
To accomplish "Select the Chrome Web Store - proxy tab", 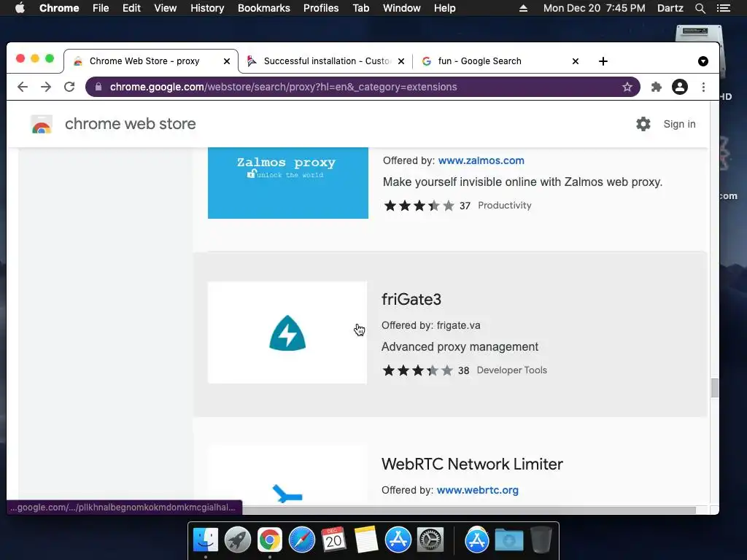I will tap(150, 61).
